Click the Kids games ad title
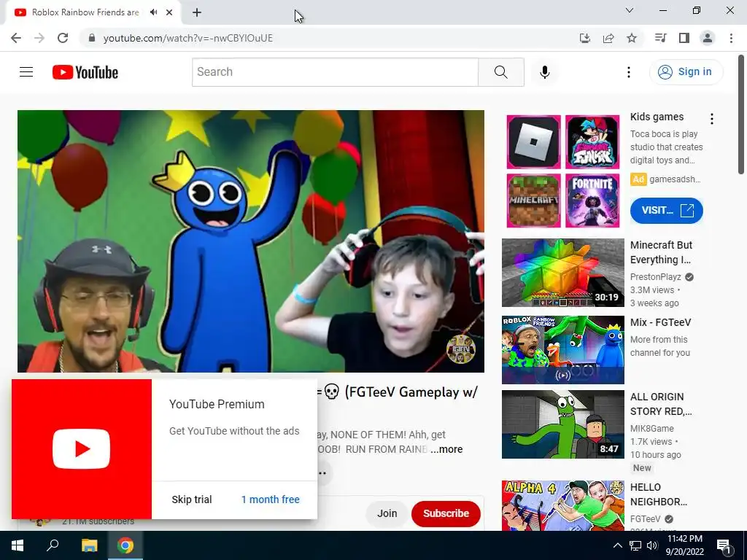This screenshot has height=560, width=747. 657,117
